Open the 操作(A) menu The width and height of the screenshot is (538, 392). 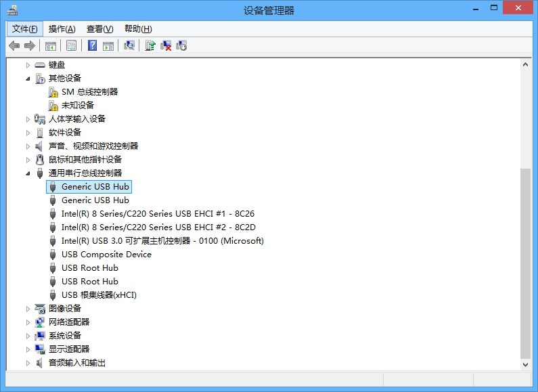pyautogui.click(x=62, y=29)
